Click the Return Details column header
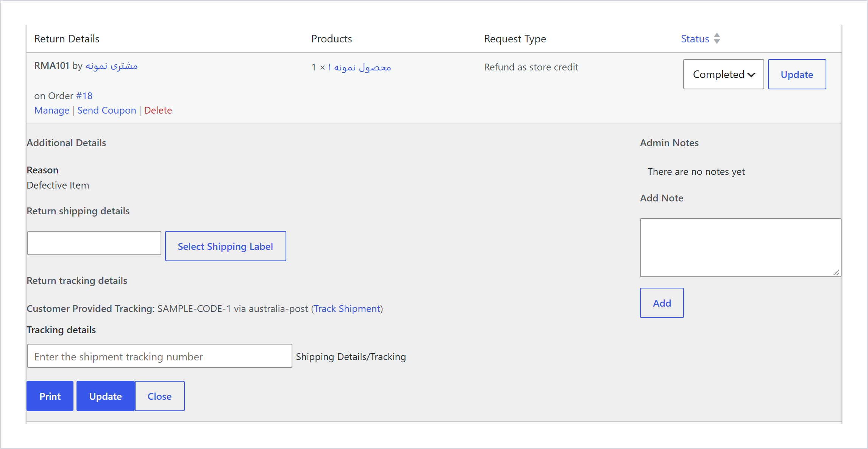868x449 pixels. pyautogui.click(x=67, y=39)
